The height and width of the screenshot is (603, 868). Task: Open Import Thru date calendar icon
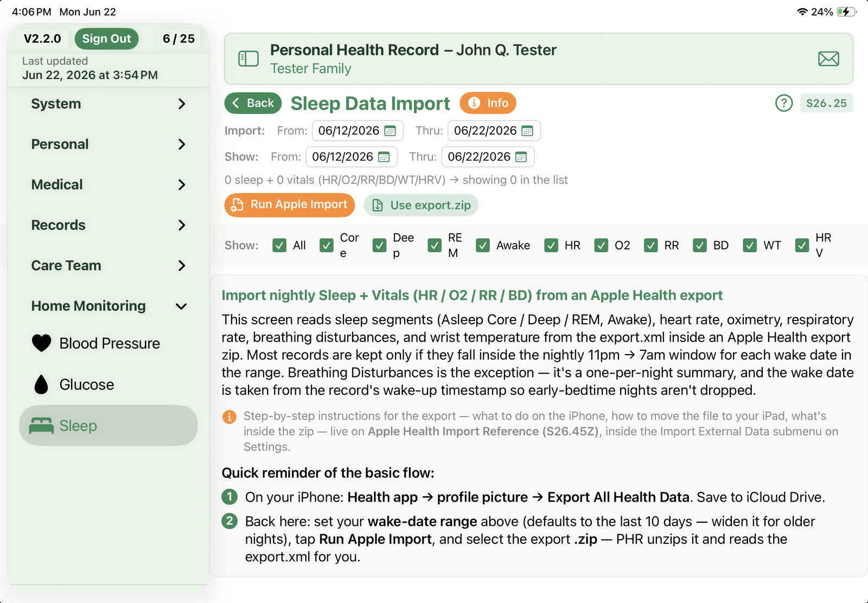tap(527, 131)
